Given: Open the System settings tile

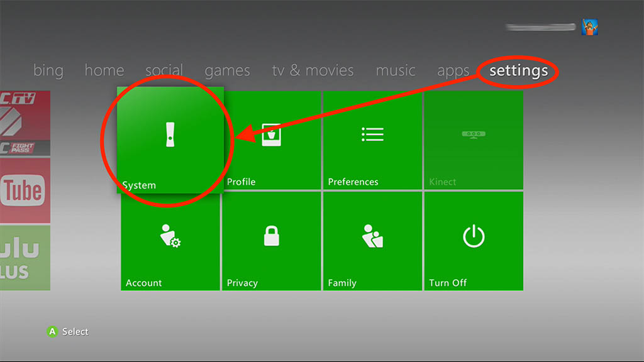Looking at the screenshot, I should click(170, 140).
